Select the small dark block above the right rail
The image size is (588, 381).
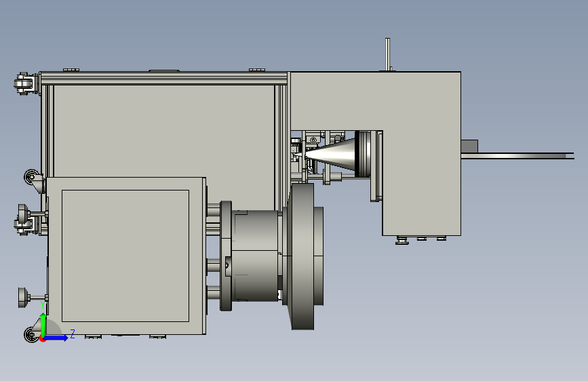point(469,146)
